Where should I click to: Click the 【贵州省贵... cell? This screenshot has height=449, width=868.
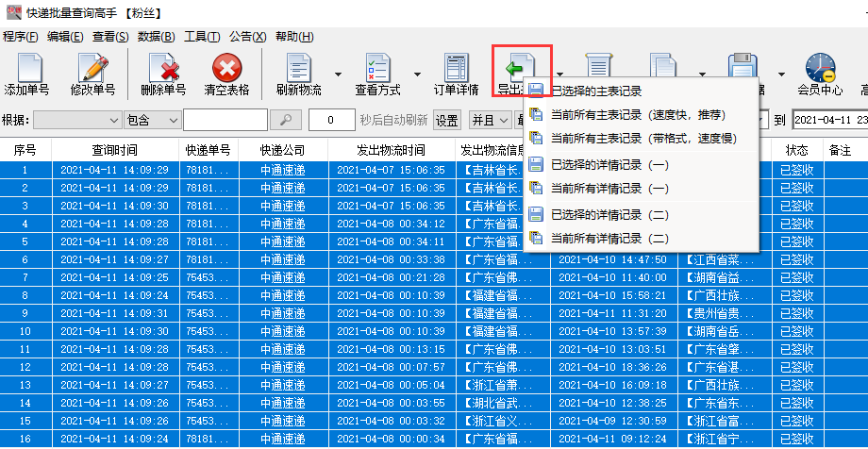click(x=724, y=313)
